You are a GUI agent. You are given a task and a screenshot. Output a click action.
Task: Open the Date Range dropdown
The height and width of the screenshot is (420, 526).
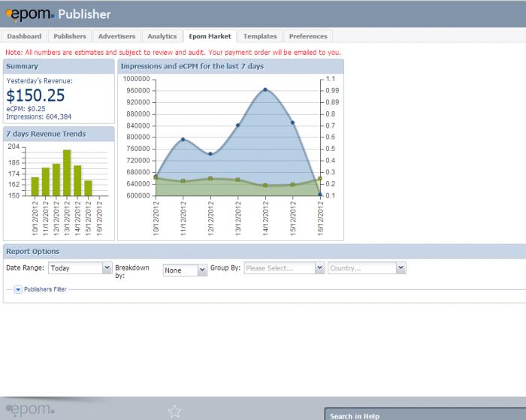pos(80,268)
